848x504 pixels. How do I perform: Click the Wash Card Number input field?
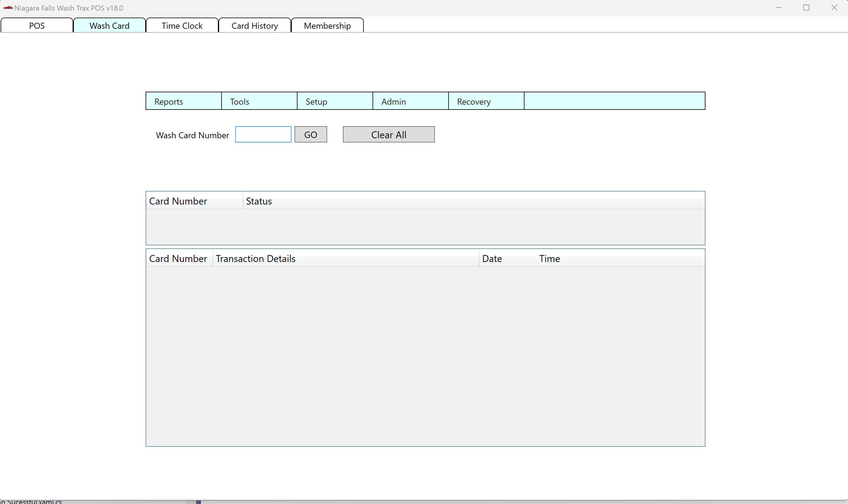click(263, 134)
